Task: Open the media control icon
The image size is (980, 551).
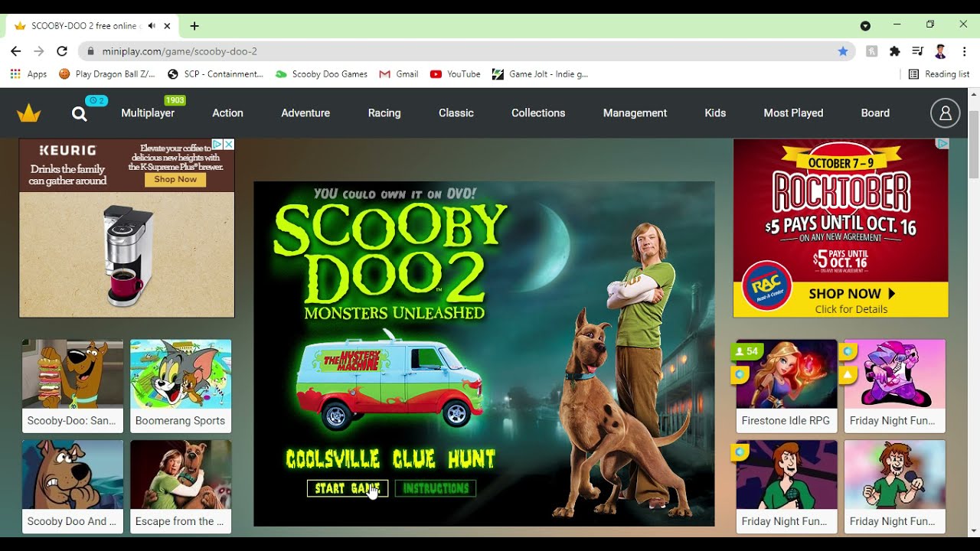Action: 917,51
